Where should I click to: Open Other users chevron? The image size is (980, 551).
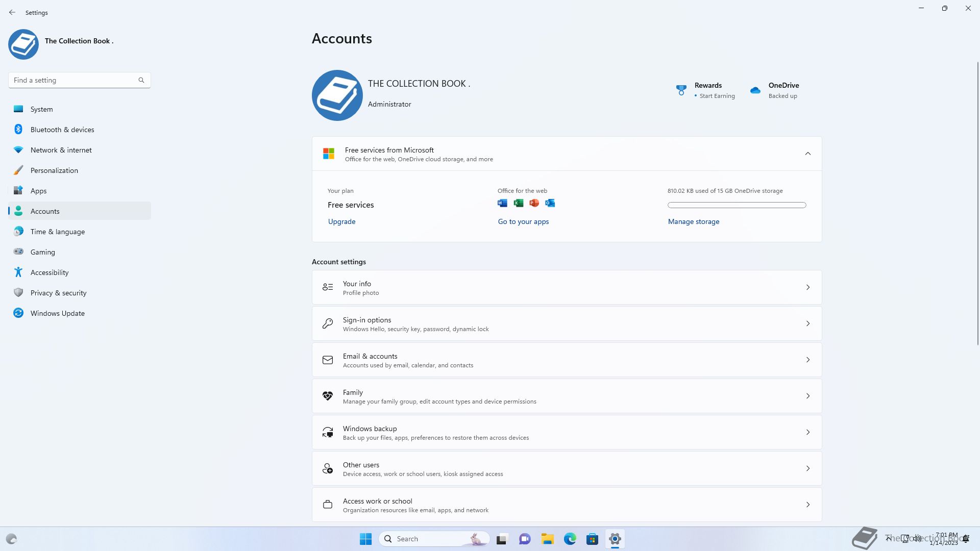(807, 468)
